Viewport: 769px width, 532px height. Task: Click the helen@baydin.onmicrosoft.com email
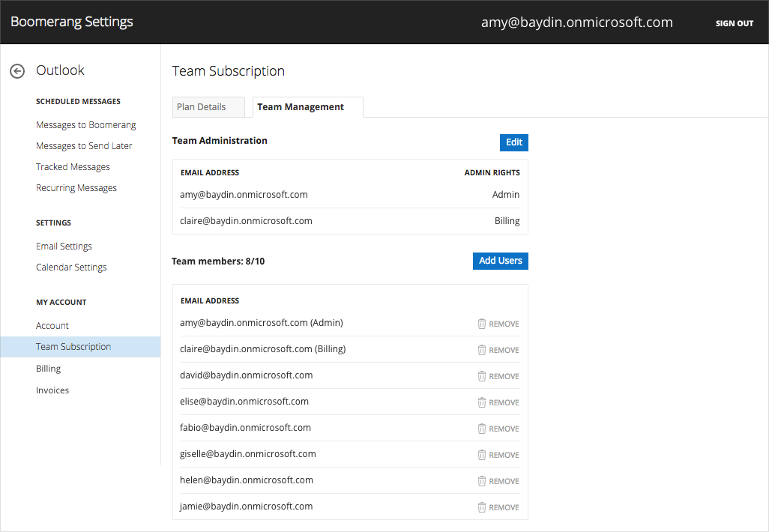[246, 480]
